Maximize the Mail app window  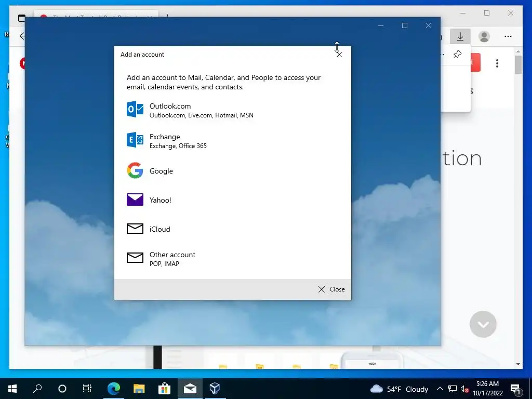pos(404,25)
